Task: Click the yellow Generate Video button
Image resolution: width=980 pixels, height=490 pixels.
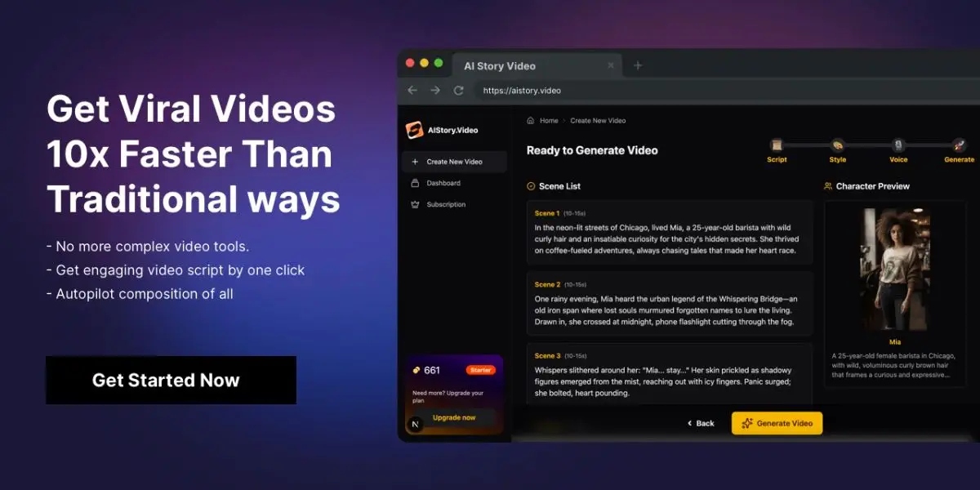Action: point(777,423)
